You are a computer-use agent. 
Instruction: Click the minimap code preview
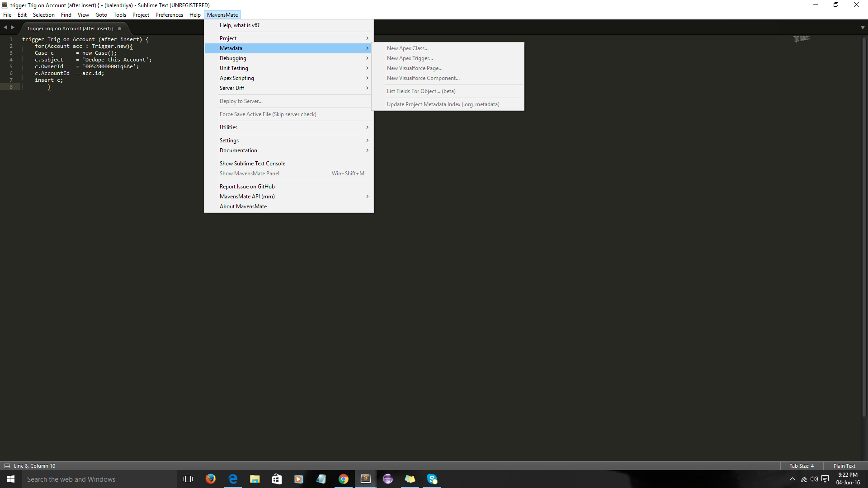[801, 39]
